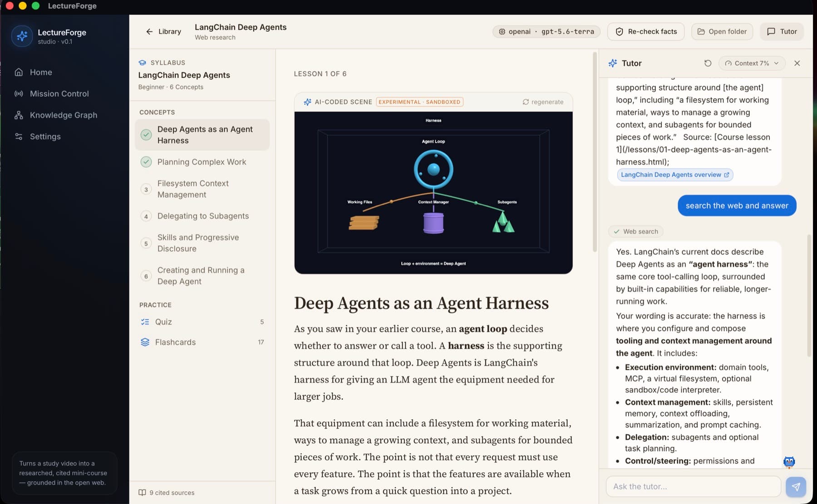Screen dimensions: 817x504
Task: Click the lesson content scrollbar
Action: point(595,152)
